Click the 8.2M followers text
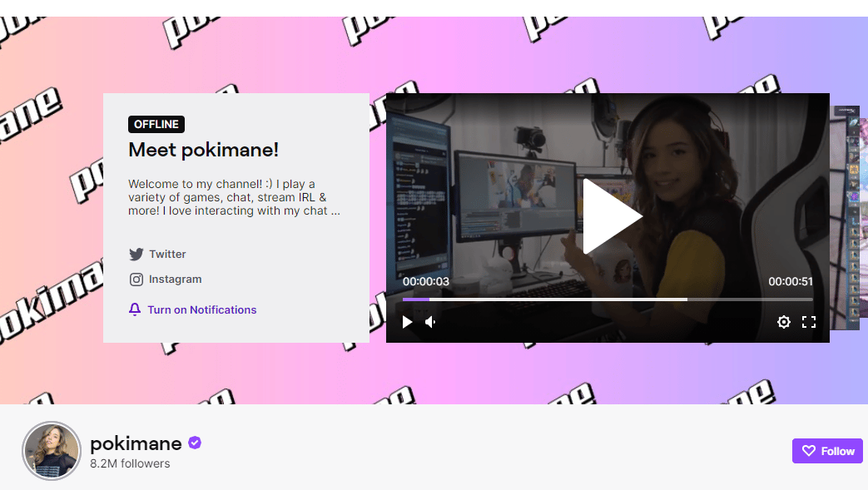Viewport: 868px width, 490px height. point(130,463)
